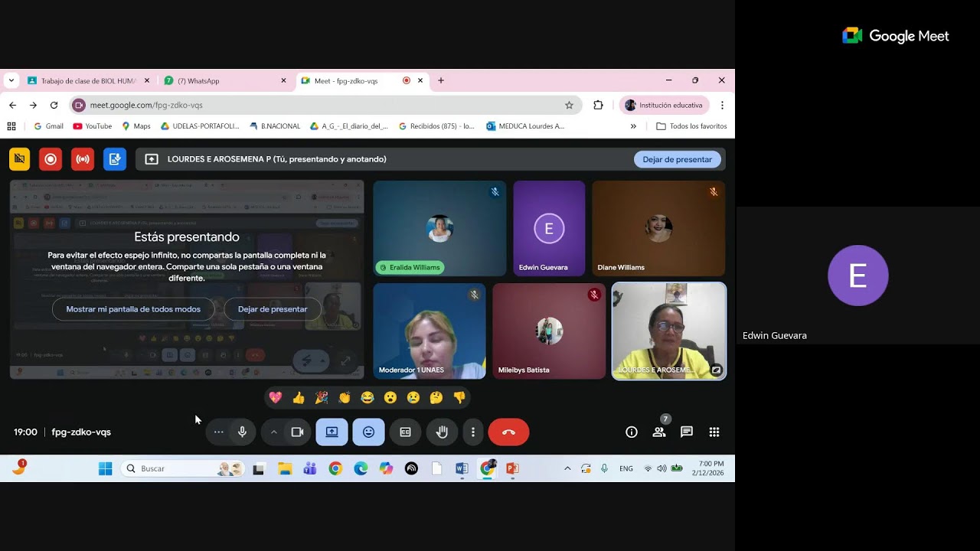980x551 pixels.
Task: Send the heart reaction
Action: (276, 397)
